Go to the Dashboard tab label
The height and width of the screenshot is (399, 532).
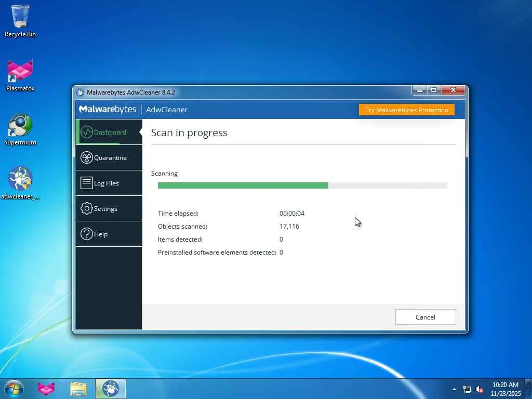[x=110, y=132]
